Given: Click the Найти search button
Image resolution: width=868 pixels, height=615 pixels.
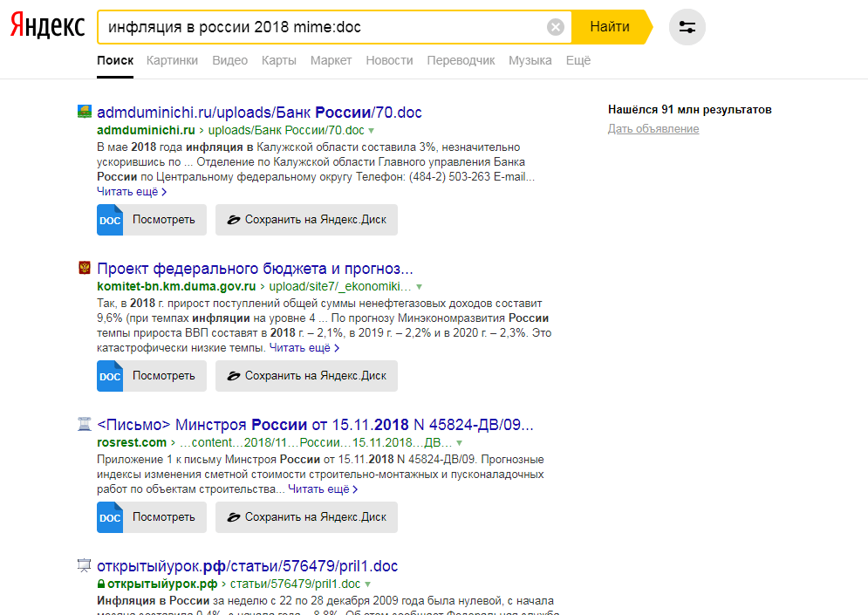Looking at the screenshot, I should coord(610,26).
